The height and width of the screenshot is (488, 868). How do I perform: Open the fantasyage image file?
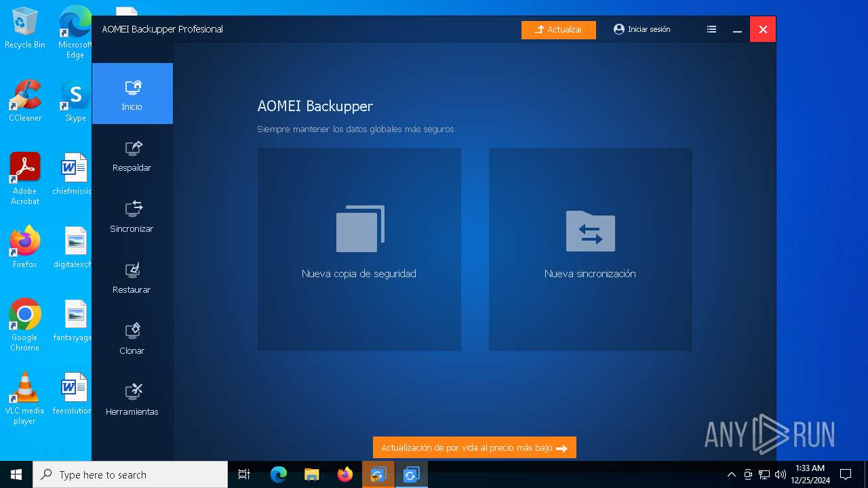click(73, 320)
